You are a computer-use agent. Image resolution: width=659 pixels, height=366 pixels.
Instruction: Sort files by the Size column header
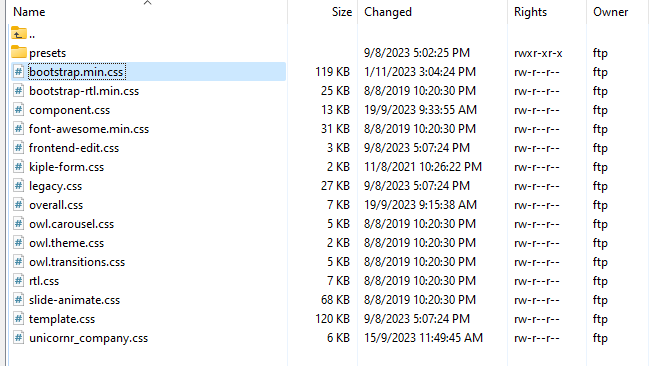[342, 12]
